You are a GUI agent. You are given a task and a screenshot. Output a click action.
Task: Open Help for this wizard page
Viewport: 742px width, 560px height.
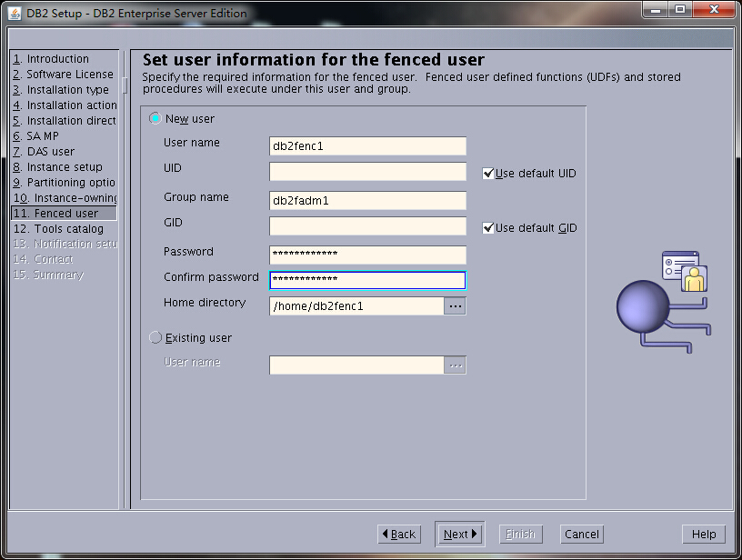[704, 534]
